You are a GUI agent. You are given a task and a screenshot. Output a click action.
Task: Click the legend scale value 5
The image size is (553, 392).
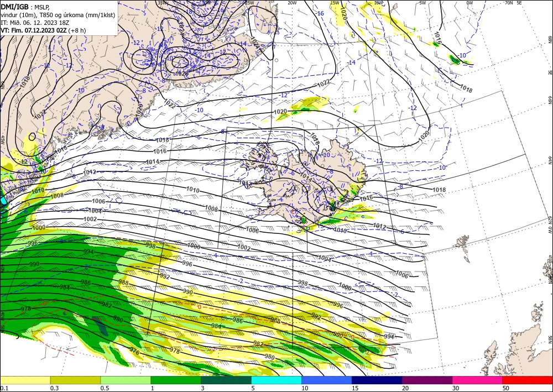point(253,388)
